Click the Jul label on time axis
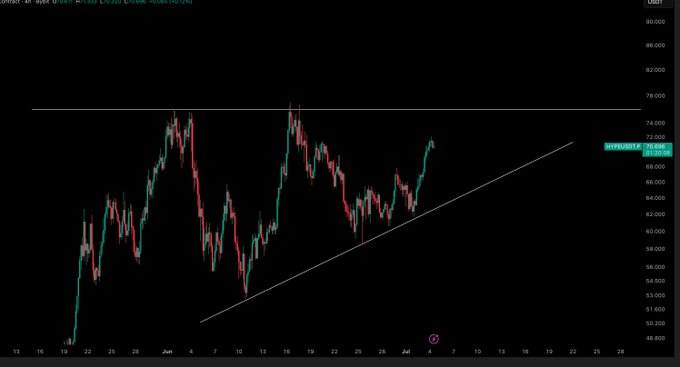 [x=406, y=352]
